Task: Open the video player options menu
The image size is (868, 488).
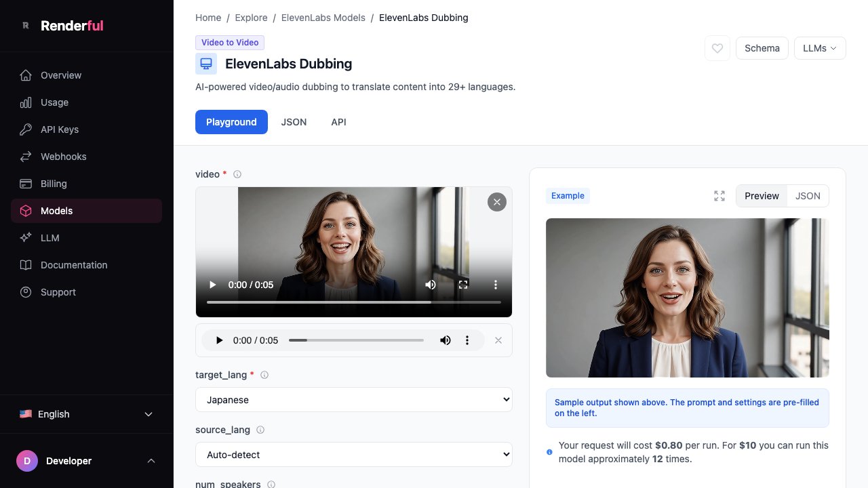Action: click(x=496, y=285)
